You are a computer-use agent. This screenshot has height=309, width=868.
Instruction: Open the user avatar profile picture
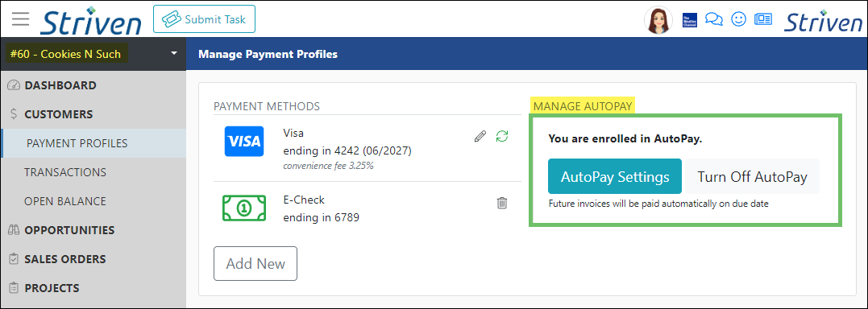[x=658, y=20]
